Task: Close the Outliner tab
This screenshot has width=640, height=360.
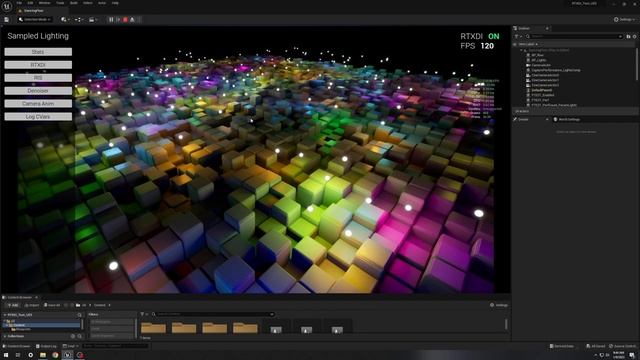Action: (x=547, y=29)
